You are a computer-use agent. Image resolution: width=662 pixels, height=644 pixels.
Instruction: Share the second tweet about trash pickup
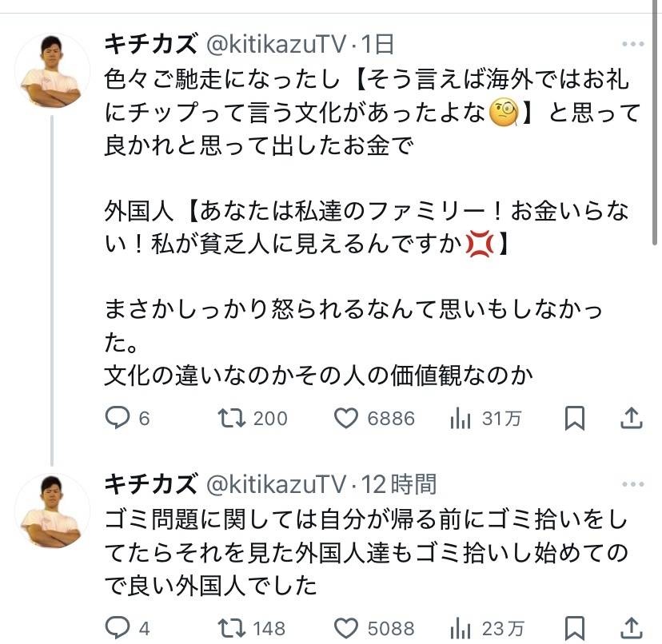631,627
